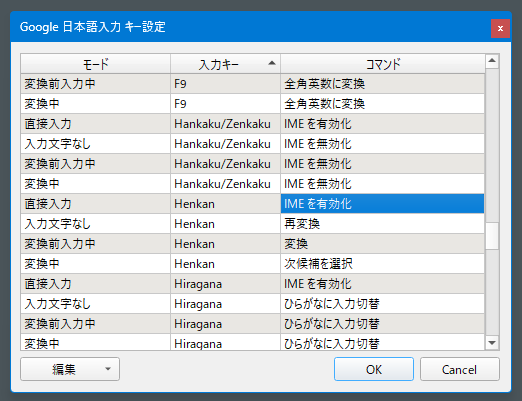
Task: Close the Google 日本語入力 キー設定 dialog
Action: pyautogui.click(x=500, y=29)
